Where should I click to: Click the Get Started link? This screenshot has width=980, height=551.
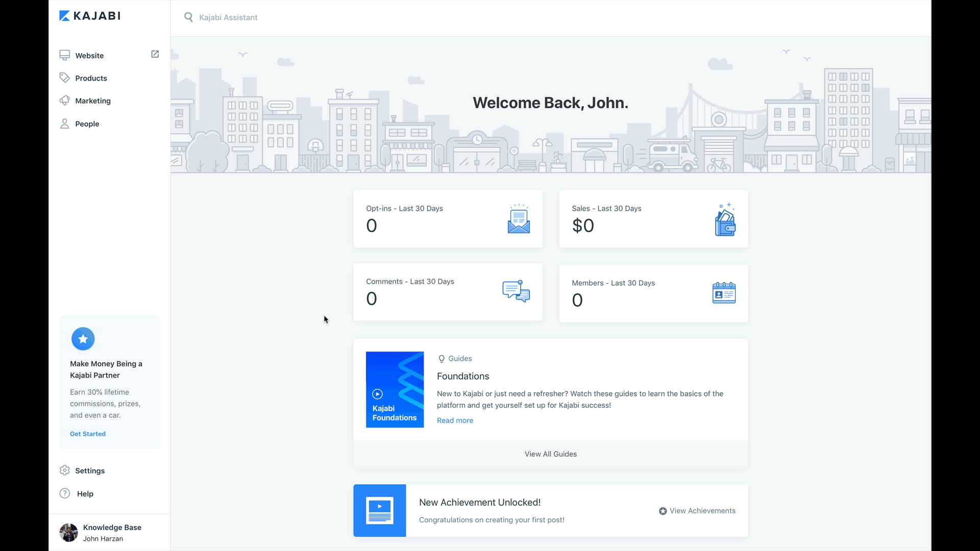click(88, 434)
